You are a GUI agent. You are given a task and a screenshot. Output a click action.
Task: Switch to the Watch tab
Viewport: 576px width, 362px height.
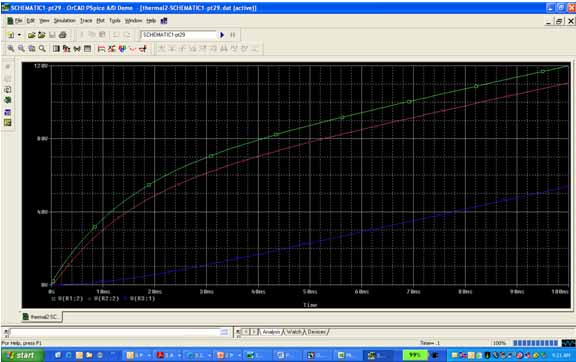tap(294, 332)
